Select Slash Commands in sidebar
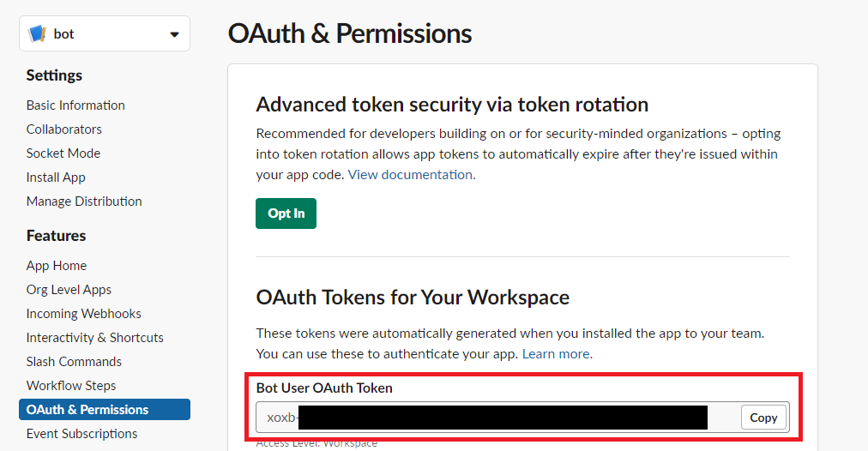This screenshot has width=868, height=451. pyautogui.click(x=74, y=362)
